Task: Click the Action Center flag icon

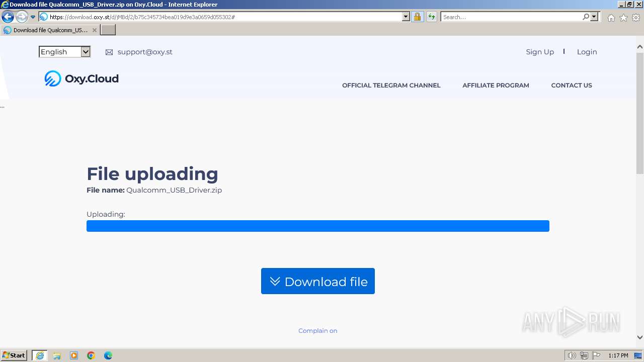Action: click(x=596, y=355)
